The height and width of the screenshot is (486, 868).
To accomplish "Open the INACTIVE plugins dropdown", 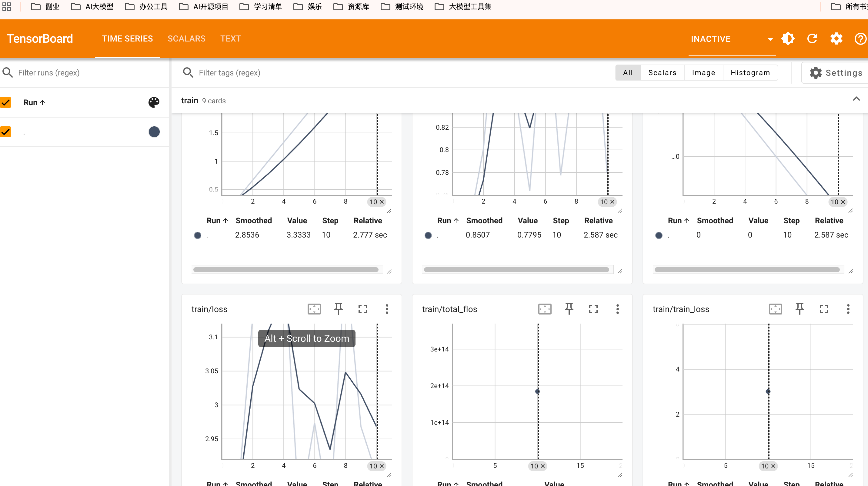I will tap(731, 39).
